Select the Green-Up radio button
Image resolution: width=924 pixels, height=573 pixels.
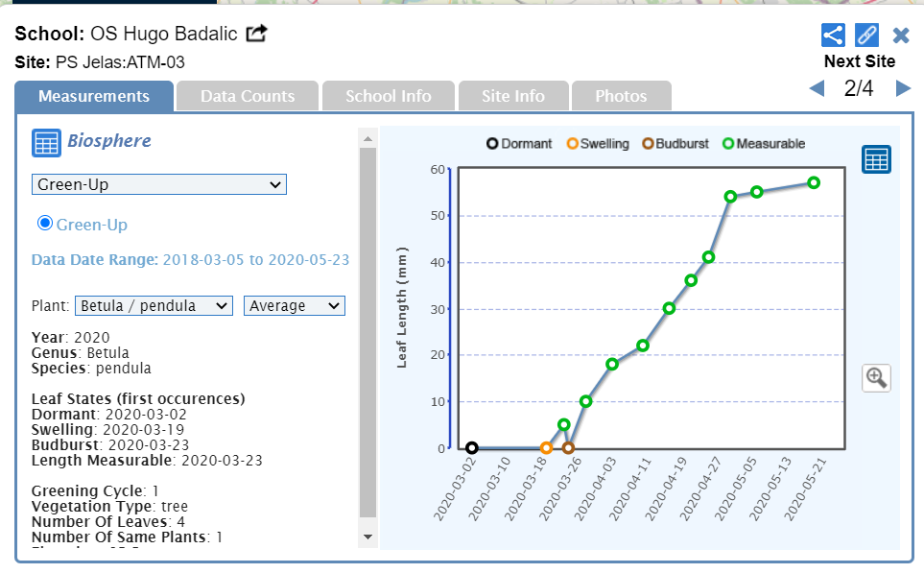[x=44, y=224]
